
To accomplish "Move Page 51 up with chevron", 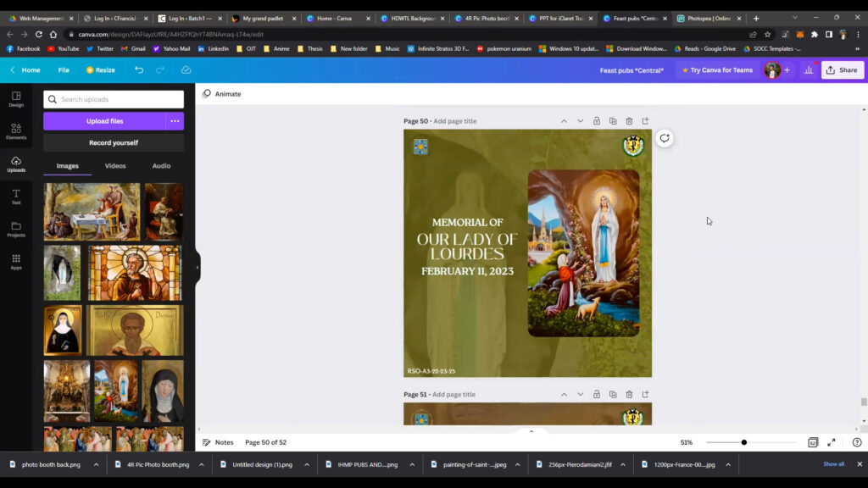I will pyautogui.click(x=564, y=395).
